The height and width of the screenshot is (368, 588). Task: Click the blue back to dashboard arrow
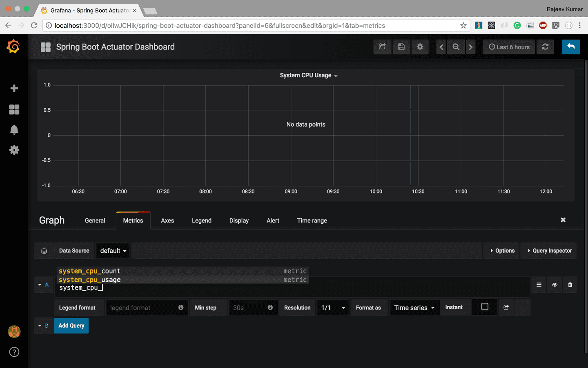[571, 47]
